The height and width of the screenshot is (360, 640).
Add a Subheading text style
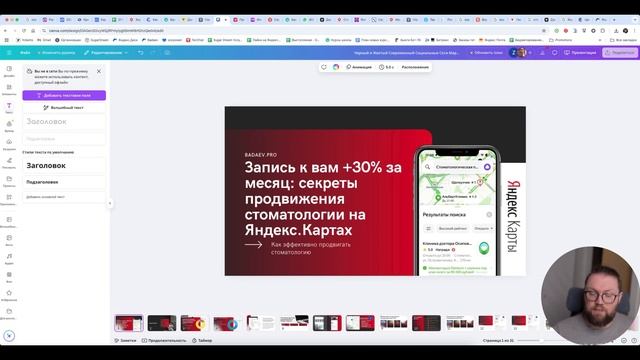click(64, 182)
